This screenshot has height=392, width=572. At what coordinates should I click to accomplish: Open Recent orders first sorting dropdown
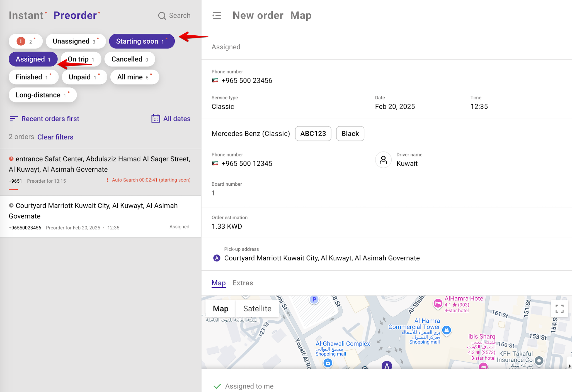[x=50, y=119]
